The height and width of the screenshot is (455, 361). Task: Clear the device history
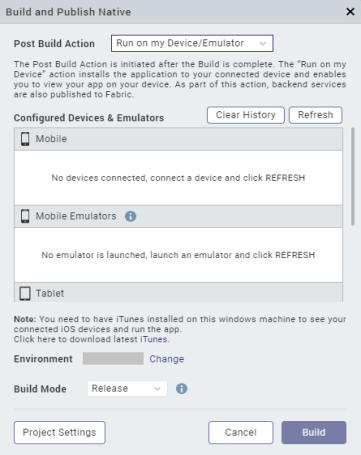click(x=246, y=115)
